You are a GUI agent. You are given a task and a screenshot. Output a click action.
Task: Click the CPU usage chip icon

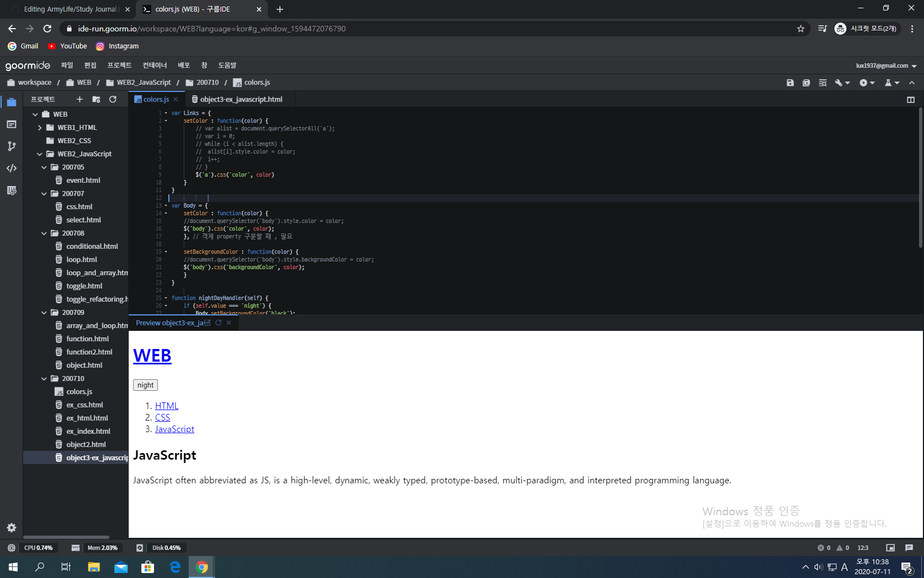click(x=12, y=548)
